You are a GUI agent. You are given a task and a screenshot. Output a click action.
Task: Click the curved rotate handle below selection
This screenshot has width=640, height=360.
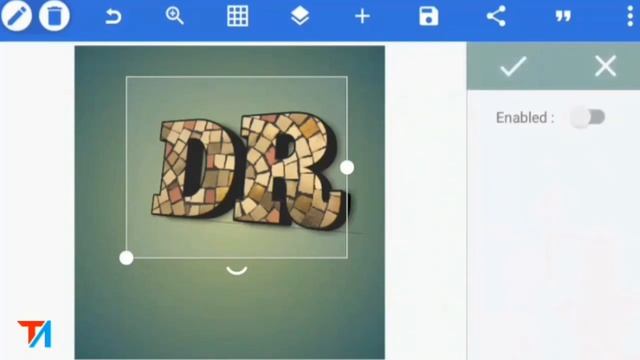(237, 270)
